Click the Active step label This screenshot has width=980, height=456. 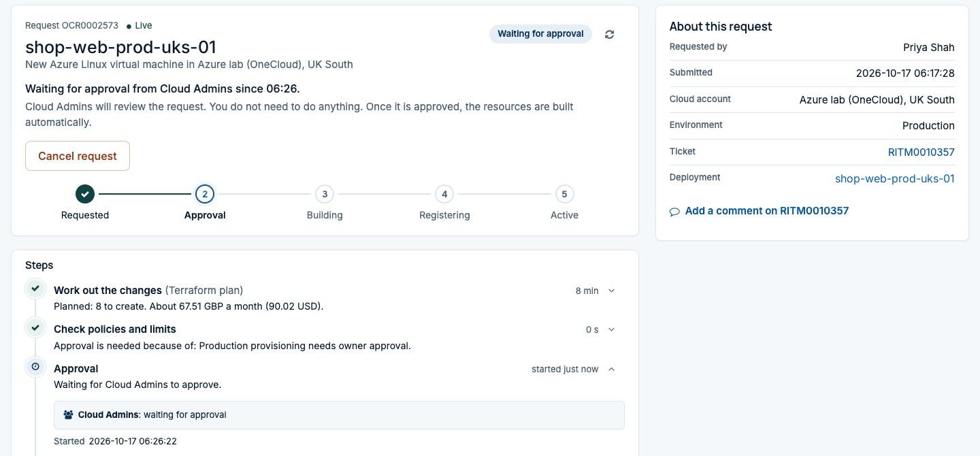[564, 215]
